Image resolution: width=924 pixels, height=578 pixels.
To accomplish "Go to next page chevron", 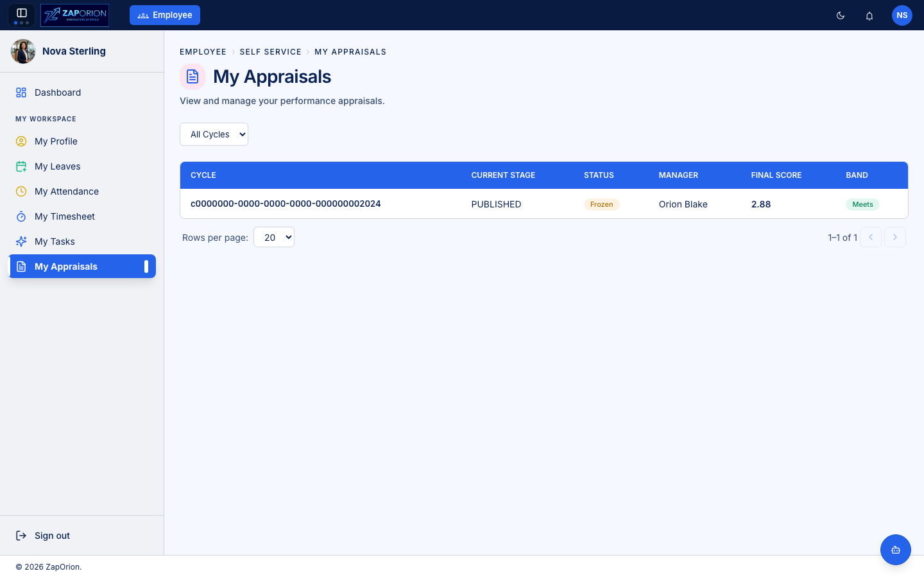I will coord(895,237).
